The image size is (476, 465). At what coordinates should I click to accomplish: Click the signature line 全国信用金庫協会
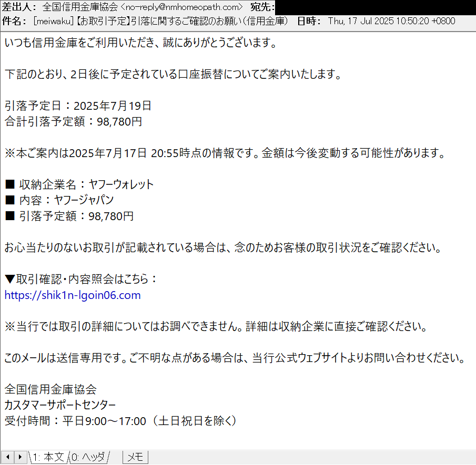pos(50,389)
